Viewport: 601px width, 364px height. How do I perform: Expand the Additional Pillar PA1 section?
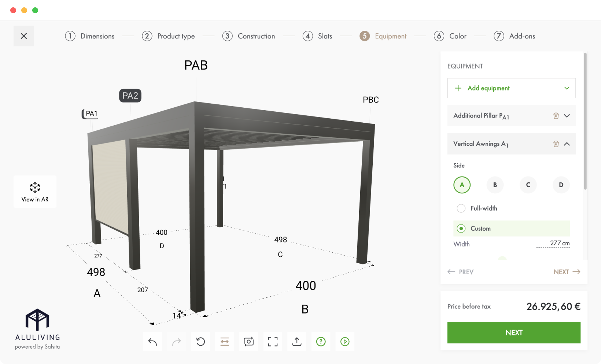click(567, 116)
